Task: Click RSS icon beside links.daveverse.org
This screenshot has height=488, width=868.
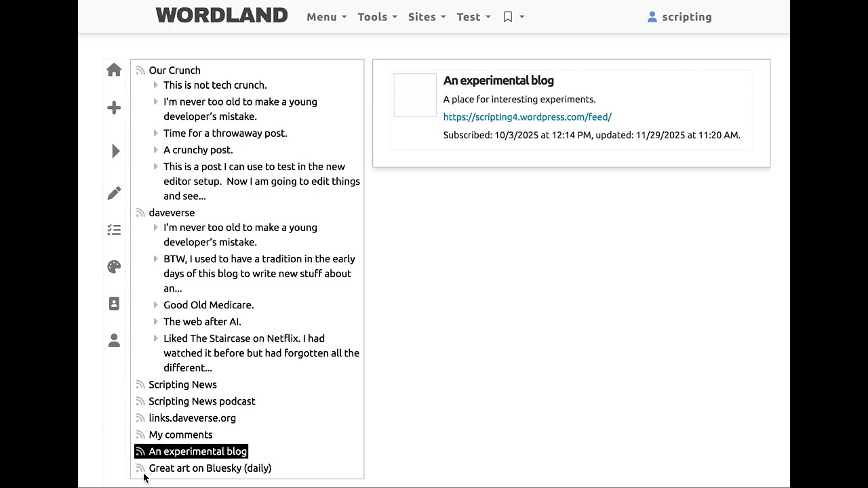Action: pyautogui.click(x=140, y=418)
